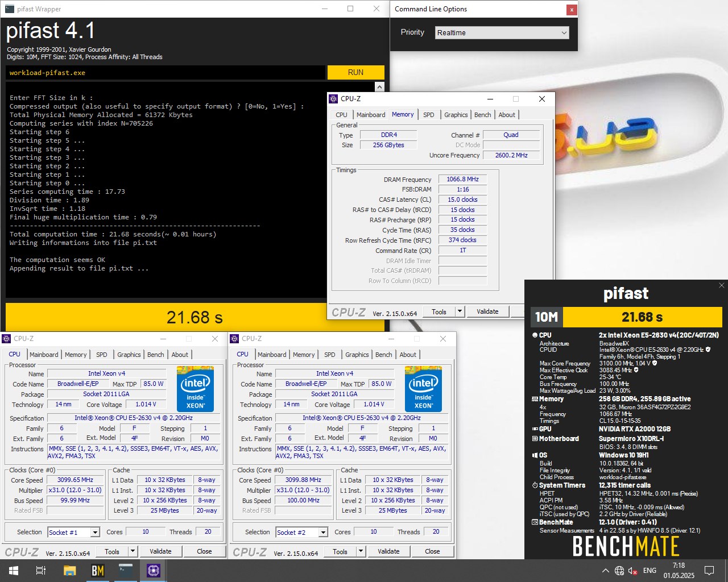Screen dimensions: 728x582
Task: Open About tab in CPU-Z Memory window
Action: pos(507,115)
